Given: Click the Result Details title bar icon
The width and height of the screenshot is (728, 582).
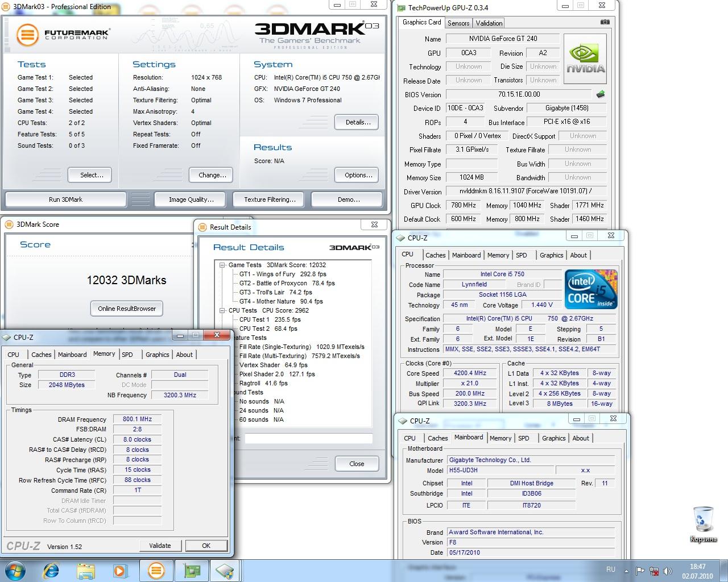Looking at the screenshot, I should [202, 227].
